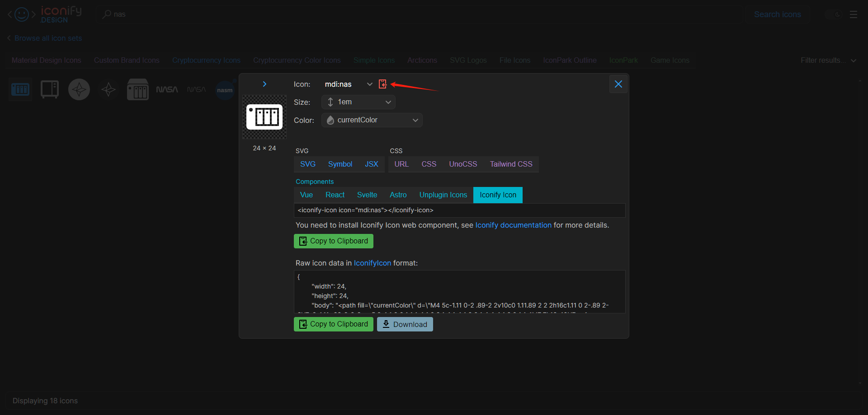Select the NAS drive bay icon result
868x415 pixels.
click(138, 89)
